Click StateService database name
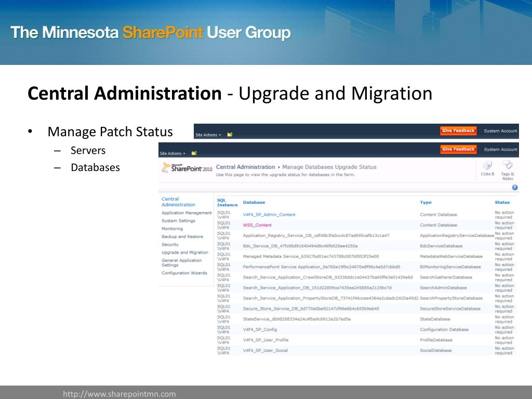 tap(297, 319)
